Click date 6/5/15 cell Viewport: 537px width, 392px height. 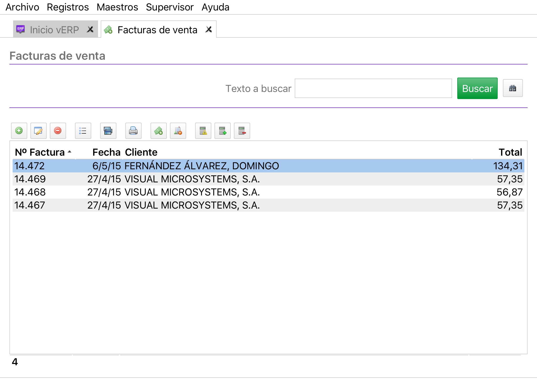[106, 166]
